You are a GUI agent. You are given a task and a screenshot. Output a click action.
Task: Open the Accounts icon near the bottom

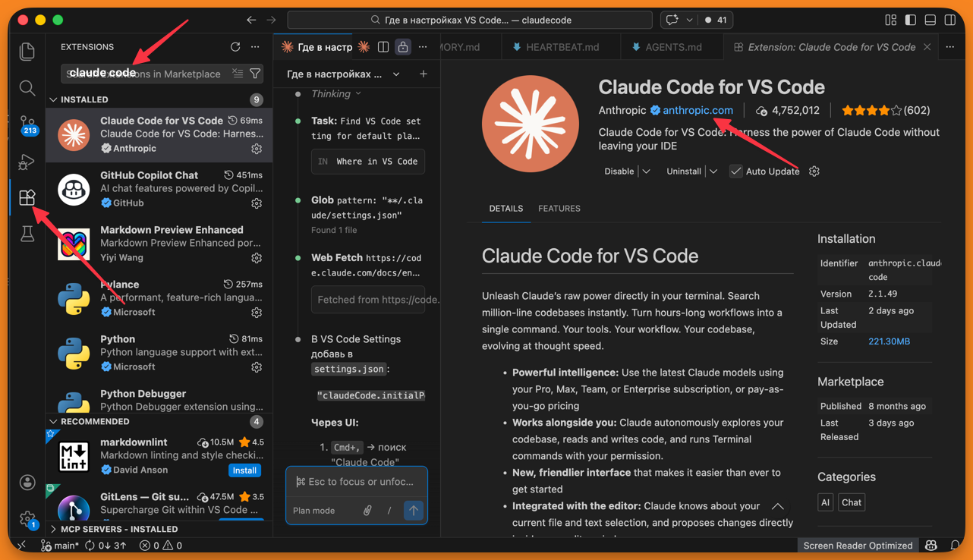pyautogui.click(x=27, y=482)
